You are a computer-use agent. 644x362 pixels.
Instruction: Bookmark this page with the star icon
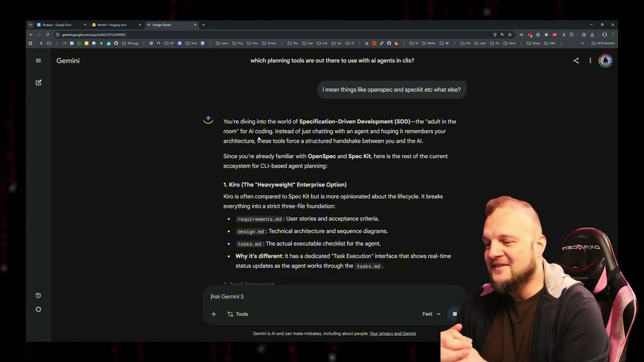pos(510,35)
